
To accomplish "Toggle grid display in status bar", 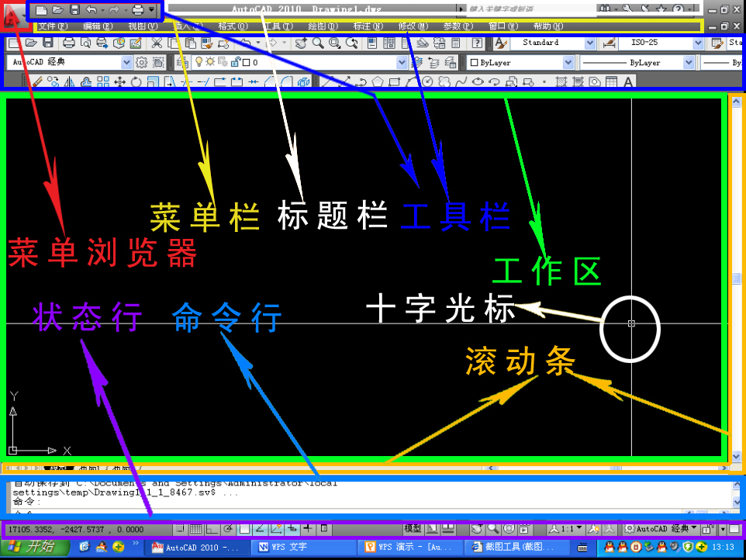I will (x=196, y=529).
